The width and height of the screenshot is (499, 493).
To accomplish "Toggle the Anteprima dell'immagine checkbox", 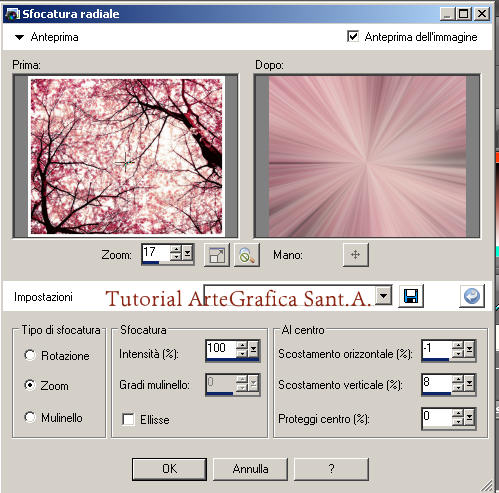I will pos(353,36).
